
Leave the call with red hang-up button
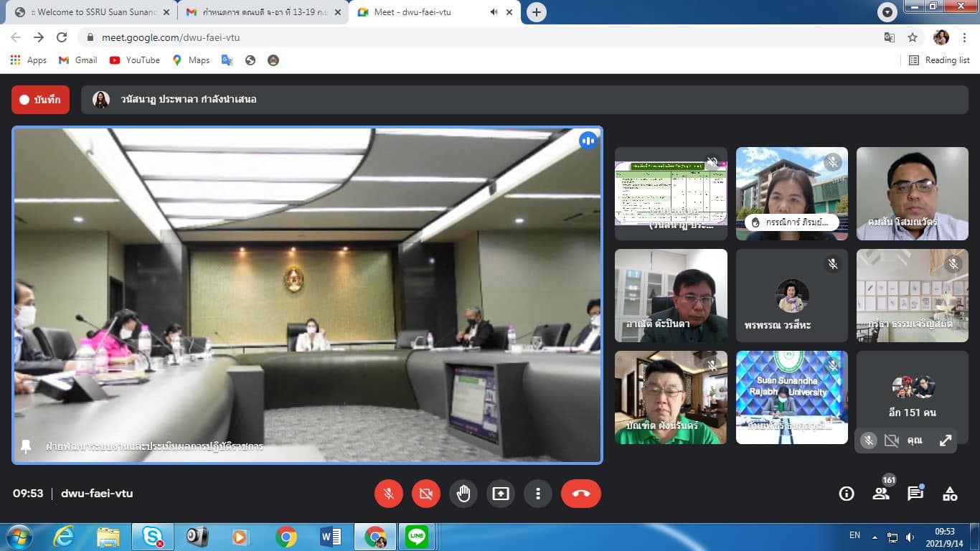[580, 494]
